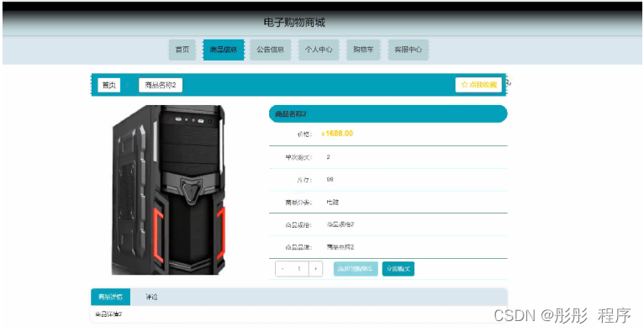Click the stock value 99
This screenshot has width=644, height=332.
[330, 179]
